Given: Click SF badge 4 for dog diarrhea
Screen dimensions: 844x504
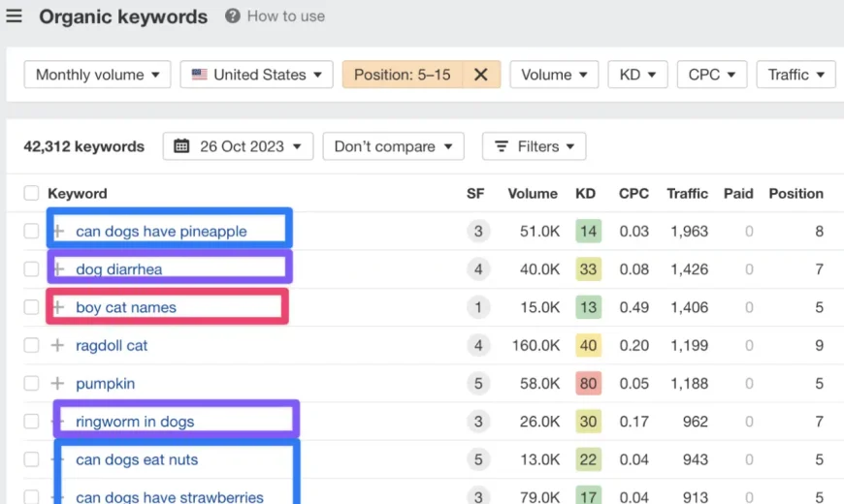Looking at the screenshot, I should pyautogui.click(x=478, y=268).
